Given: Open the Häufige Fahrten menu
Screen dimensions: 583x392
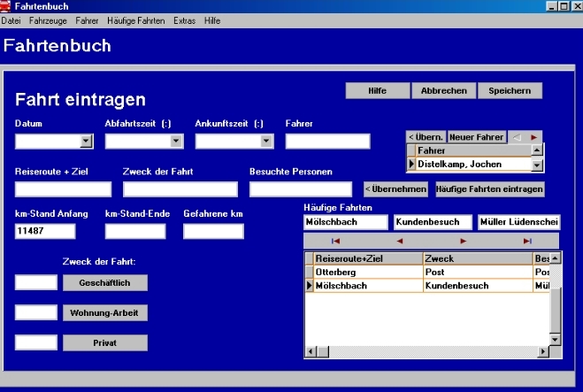Looking at the screenshot, I should (135, 19).
